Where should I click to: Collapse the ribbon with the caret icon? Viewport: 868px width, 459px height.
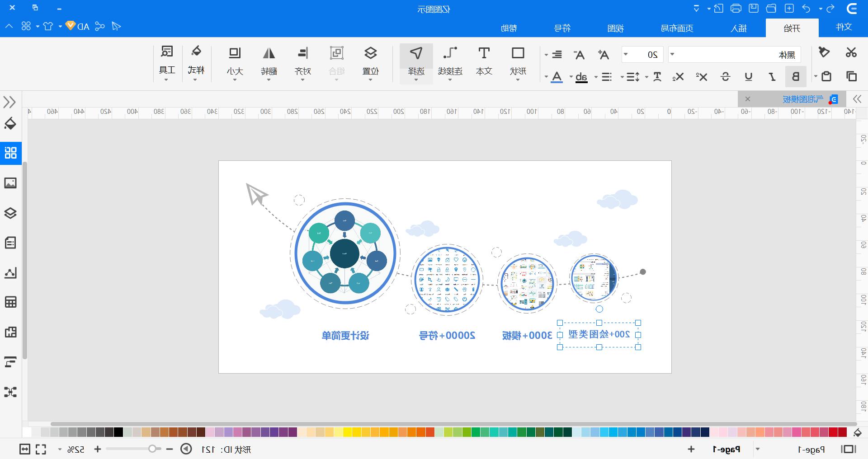pos(9,26)
